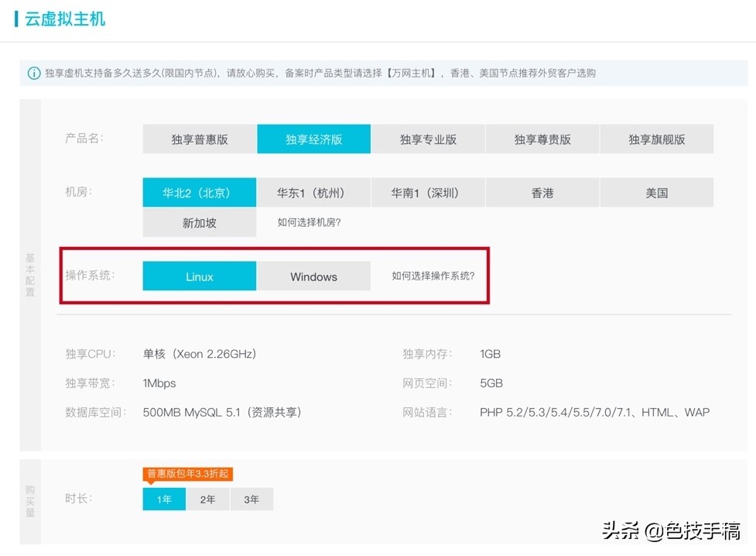This screenshot has width=756, height=556.
Task: Click the circled info icon in the notice bar
Action: click(33, 72)
